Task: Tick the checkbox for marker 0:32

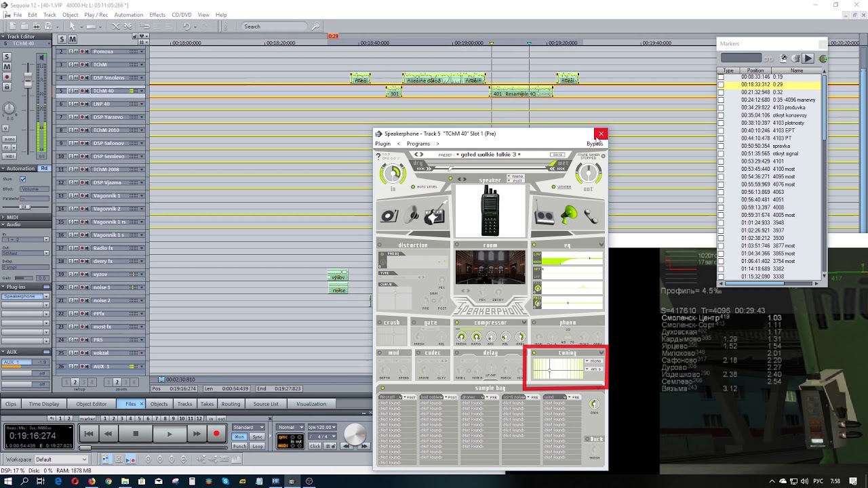Action: tap(721, 92)
